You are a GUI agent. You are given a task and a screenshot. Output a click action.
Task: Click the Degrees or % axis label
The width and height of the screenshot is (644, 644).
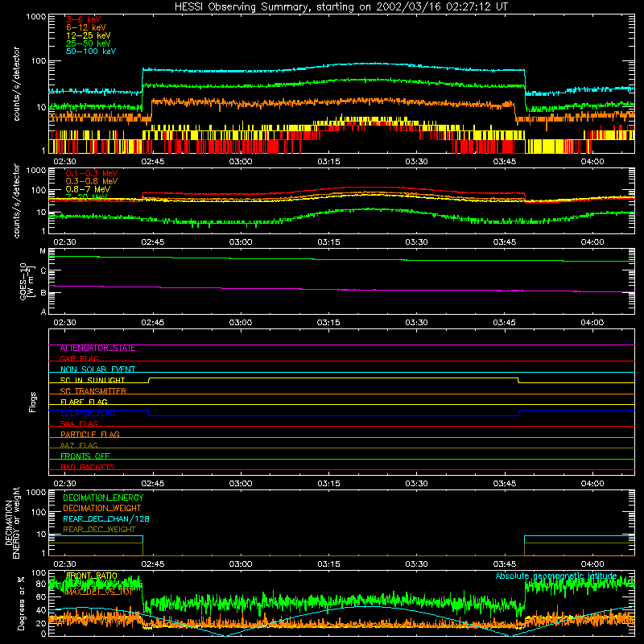pyautogui.click(x=21, y=603)
